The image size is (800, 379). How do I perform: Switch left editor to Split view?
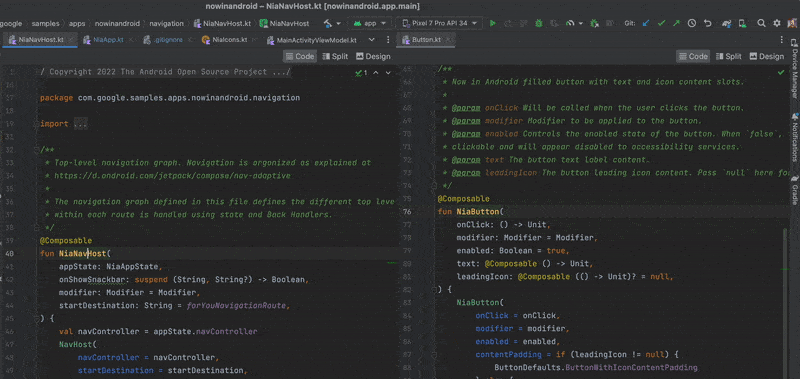[335, 57]
